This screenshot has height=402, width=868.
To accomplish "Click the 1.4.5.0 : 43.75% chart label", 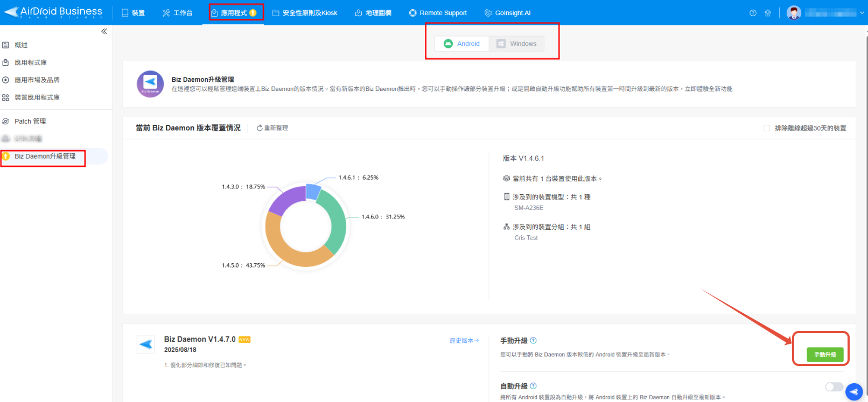I will click(243, 265).
